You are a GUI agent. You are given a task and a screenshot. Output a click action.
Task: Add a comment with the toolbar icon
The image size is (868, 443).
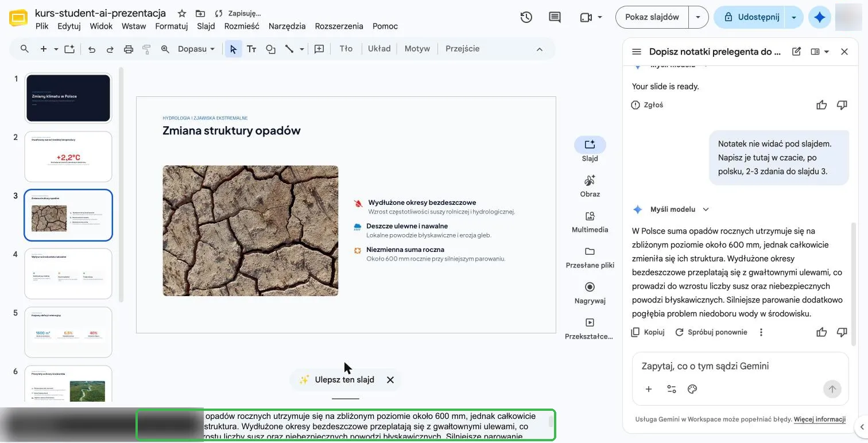[319, 49]
